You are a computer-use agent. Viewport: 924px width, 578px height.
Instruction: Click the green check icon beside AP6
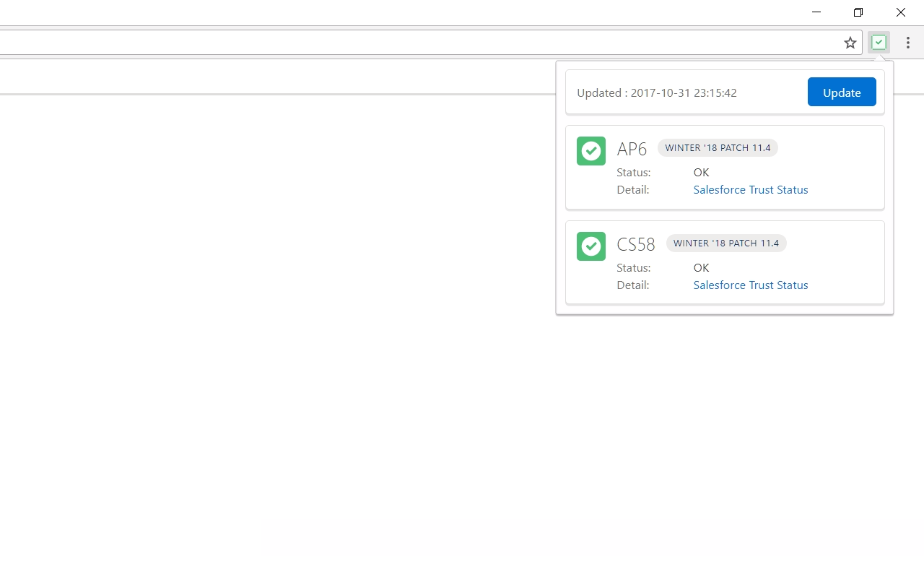click(x=591, y=151)
